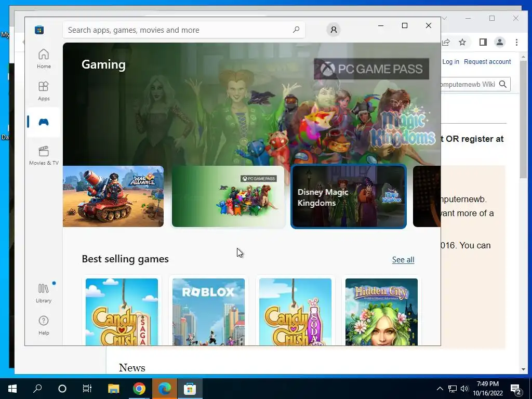Click the wiki search magnifier in Chrome
Screen dimensions: 532x399
[x=503, y=84]
